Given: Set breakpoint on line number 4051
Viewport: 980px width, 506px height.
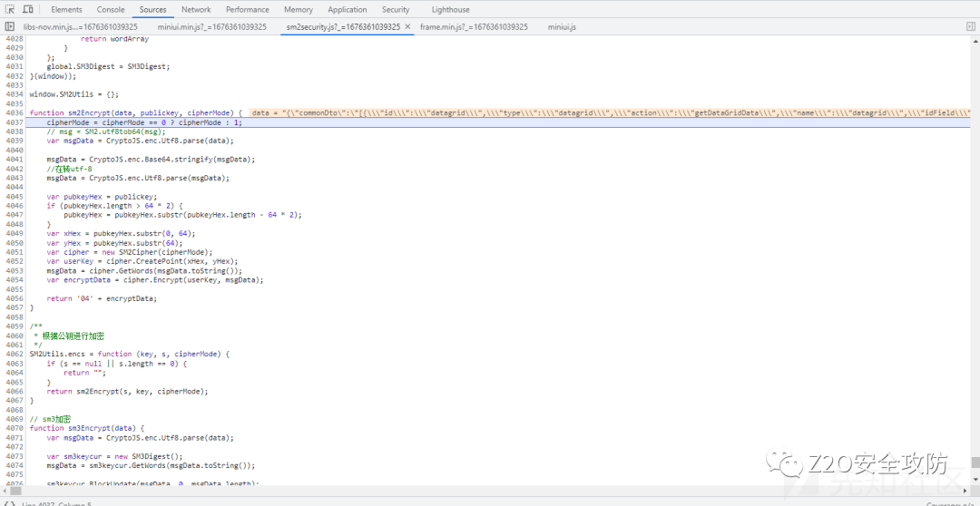Looking at the screenshot, I should coord(14,252).
